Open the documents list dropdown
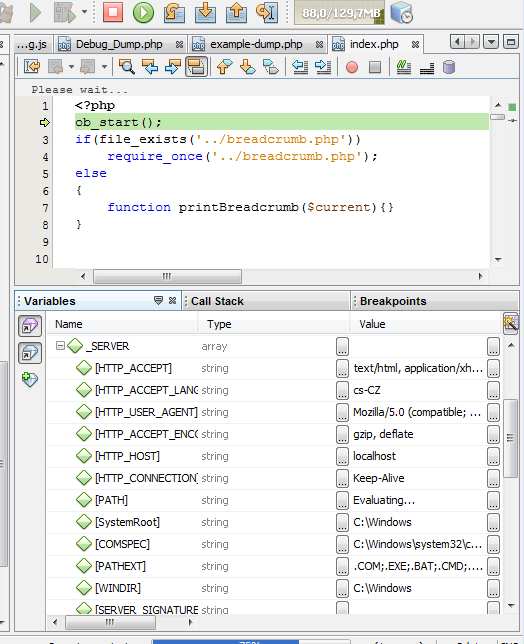Screen dimensions: 524x644 coord(491,42)
